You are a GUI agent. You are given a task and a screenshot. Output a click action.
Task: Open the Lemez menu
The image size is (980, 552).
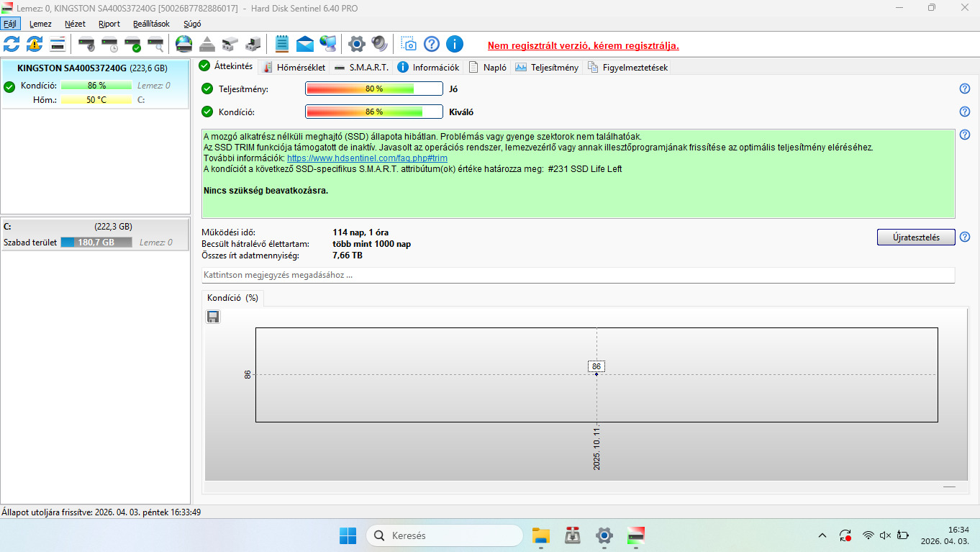click(x=40, y=24)
